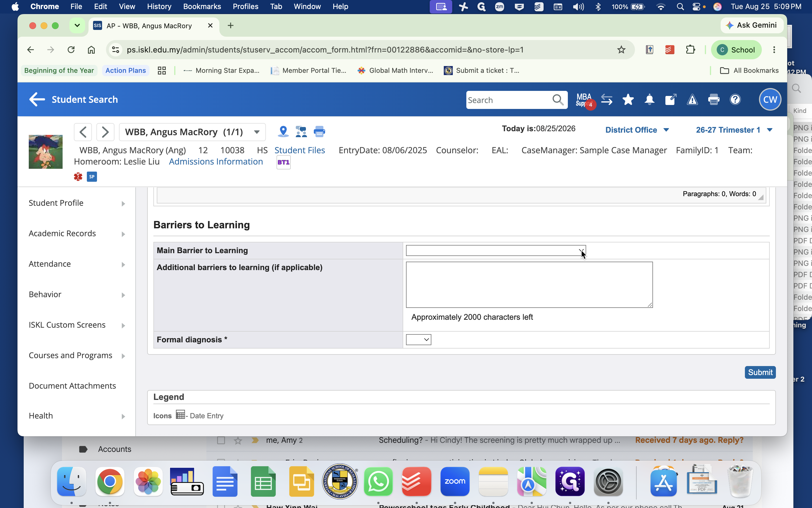This screenshot has height=508, width=812.
Task: Go to previous student arrow
Action: 83,132
